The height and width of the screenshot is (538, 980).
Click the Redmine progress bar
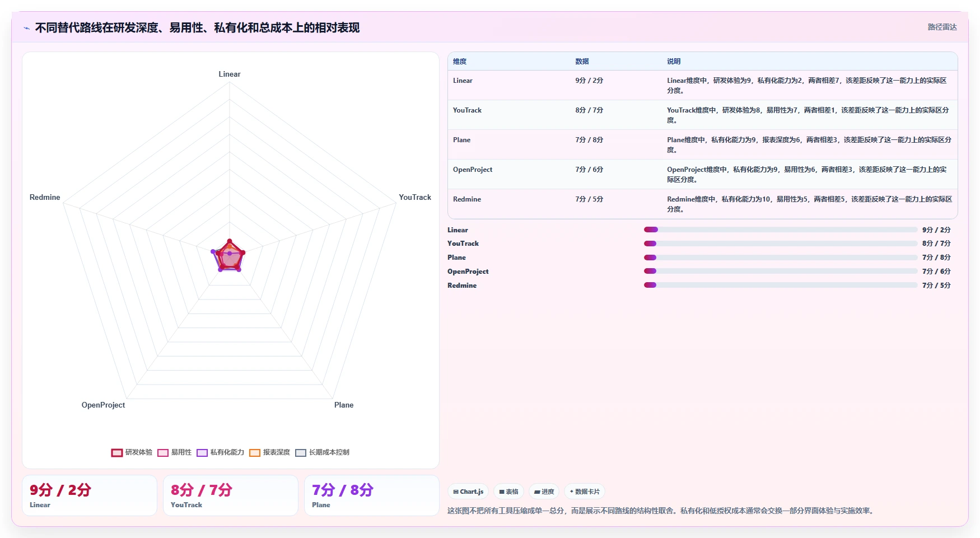coord(781,285)
